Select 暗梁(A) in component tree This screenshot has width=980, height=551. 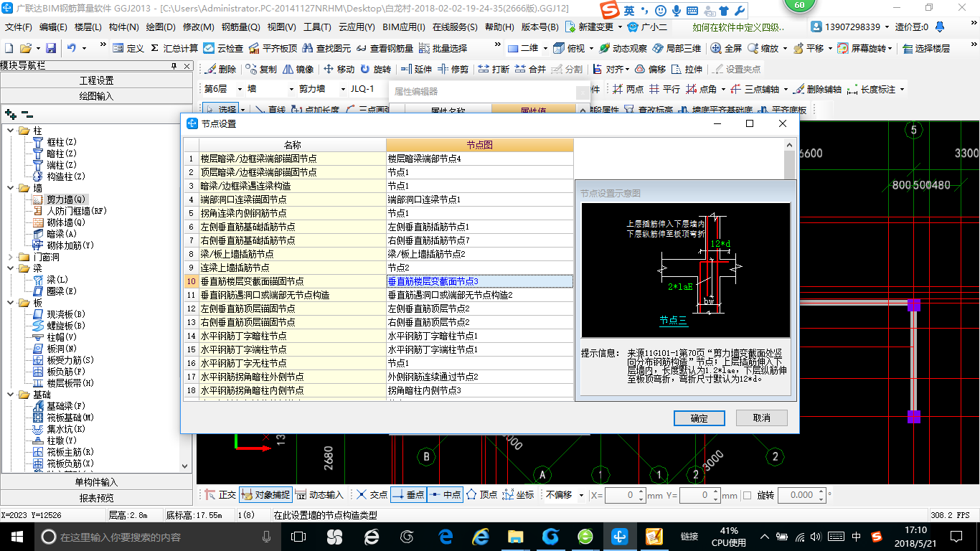(62, 234)
